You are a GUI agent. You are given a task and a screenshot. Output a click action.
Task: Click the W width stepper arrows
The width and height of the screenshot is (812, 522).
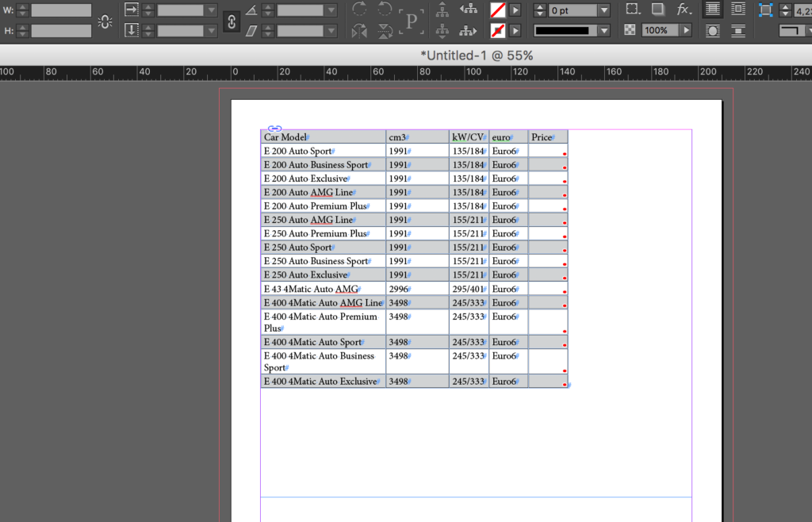coord(22,10)
